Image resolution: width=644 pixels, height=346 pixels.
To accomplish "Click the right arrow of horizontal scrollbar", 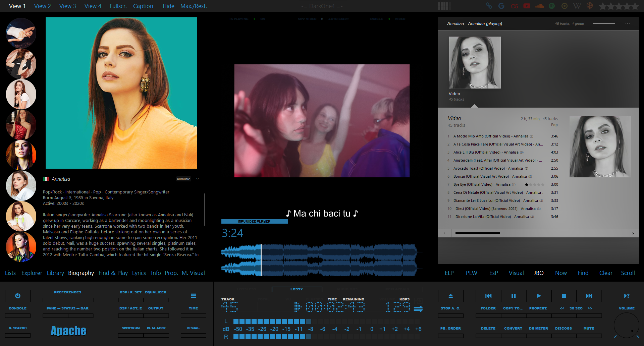I will click(x=633, y=233).
